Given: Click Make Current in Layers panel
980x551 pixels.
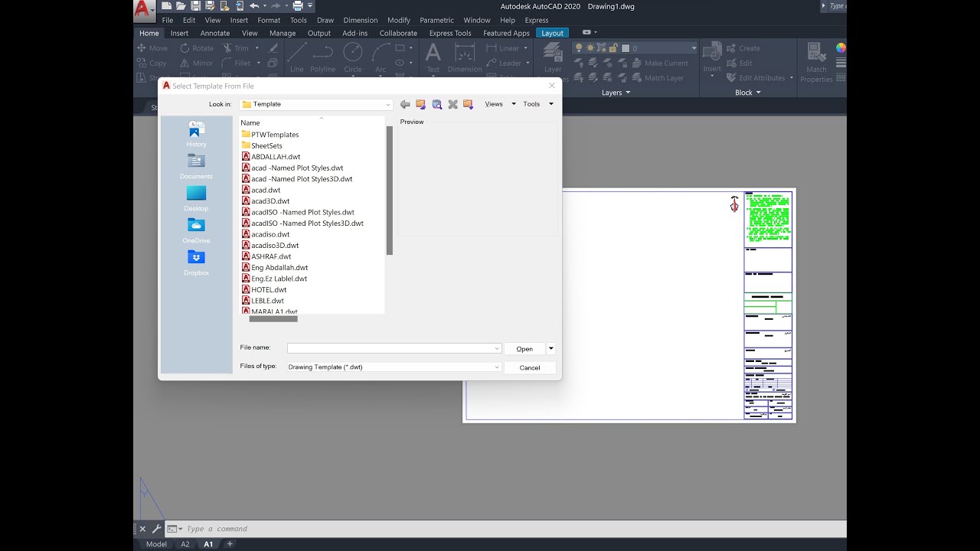Looking at the screenshot, I should click(659, 63).
